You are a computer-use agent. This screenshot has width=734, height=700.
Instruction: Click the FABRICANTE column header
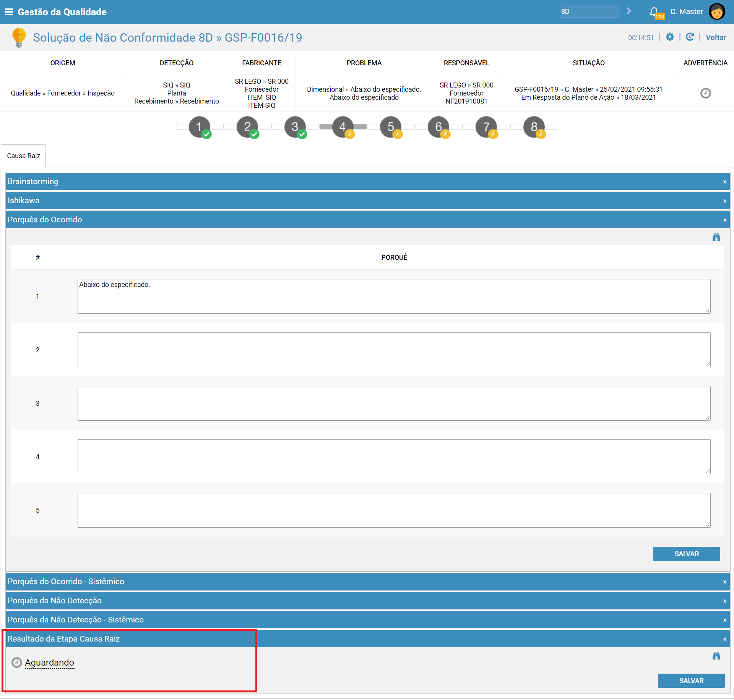tap(261, 63)
